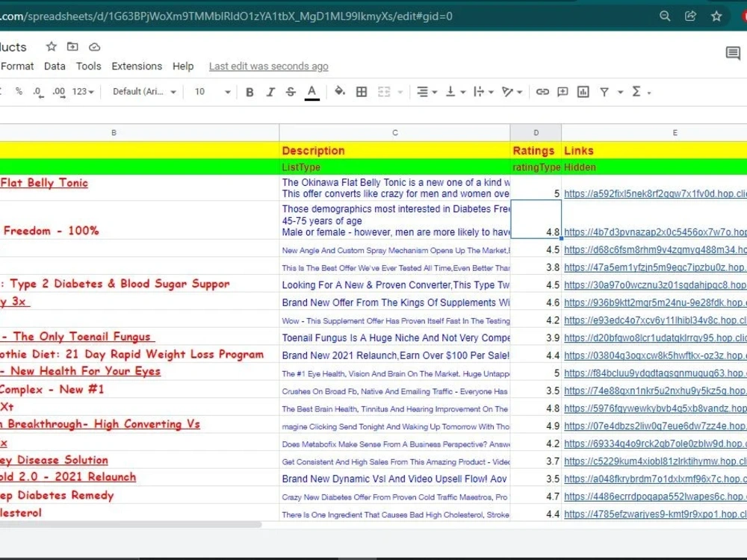The width and height of the screenshot is (747, 560).
Task: Open horizontal align options
Action: click(x=427, y=92)
